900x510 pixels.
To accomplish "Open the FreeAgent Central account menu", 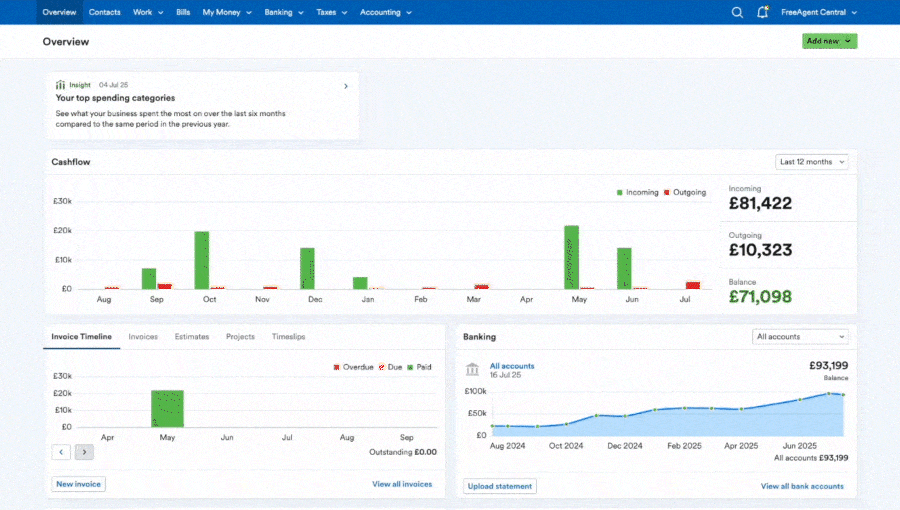I will (820, 12).
